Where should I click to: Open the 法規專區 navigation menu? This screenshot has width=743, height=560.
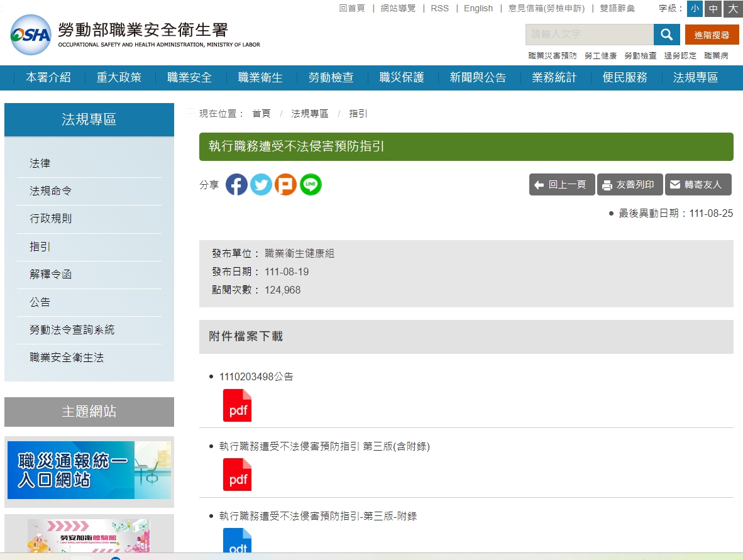click(x=695, y=78)
